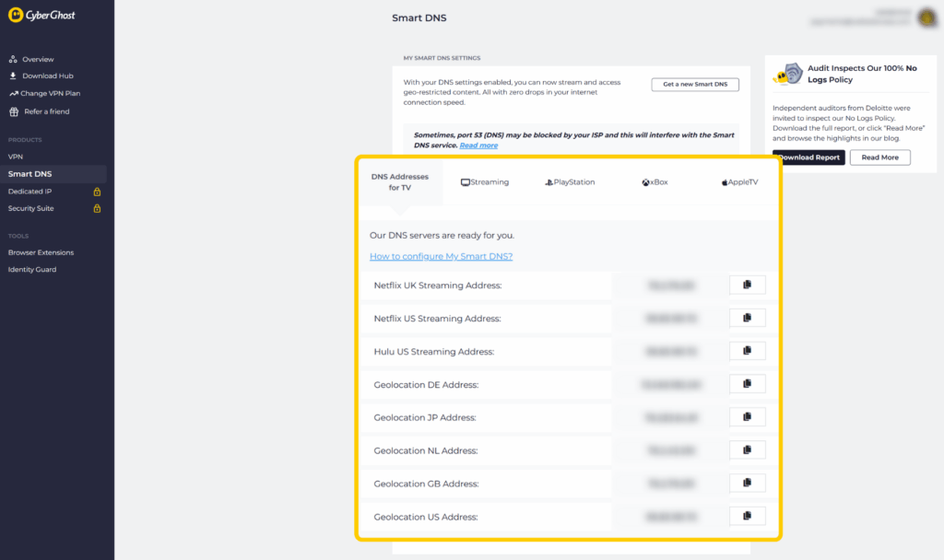Copy the Hulu US Streaming Address
The width and height of the screenshot is (944, 560).
click(x=747, y=351)
